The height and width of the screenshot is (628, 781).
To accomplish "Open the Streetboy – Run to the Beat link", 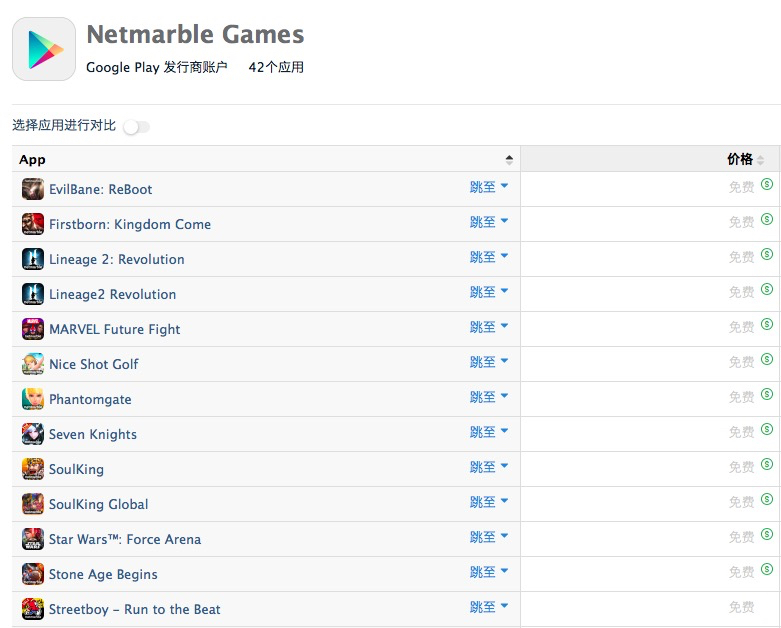I will click(134, 609).
